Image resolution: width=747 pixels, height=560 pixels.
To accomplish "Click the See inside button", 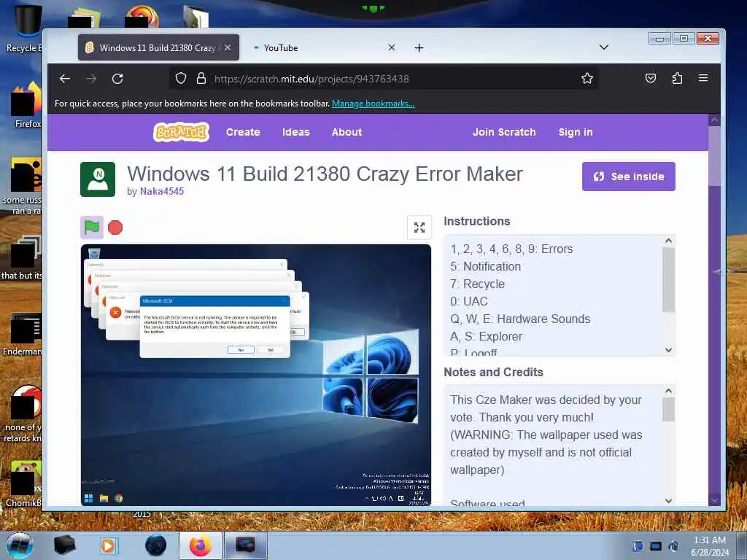I will 628,176.
